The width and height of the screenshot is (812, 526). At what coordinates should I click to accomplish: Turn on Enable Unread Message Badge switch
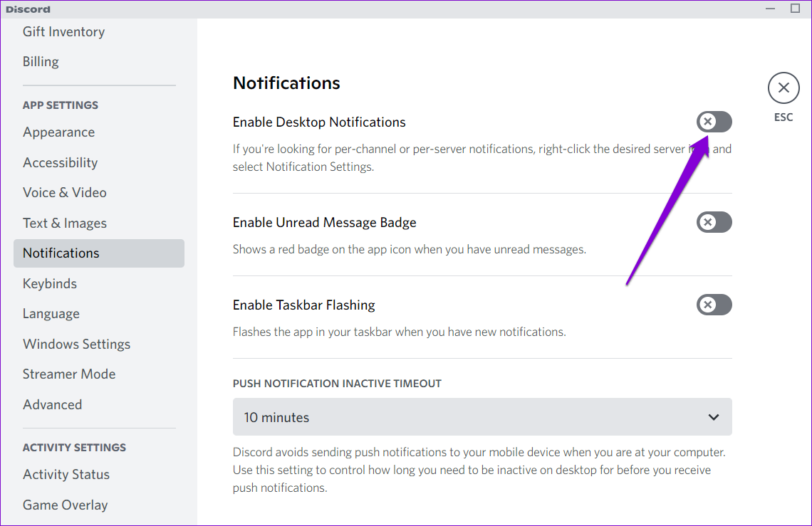[x=714, y=222]
